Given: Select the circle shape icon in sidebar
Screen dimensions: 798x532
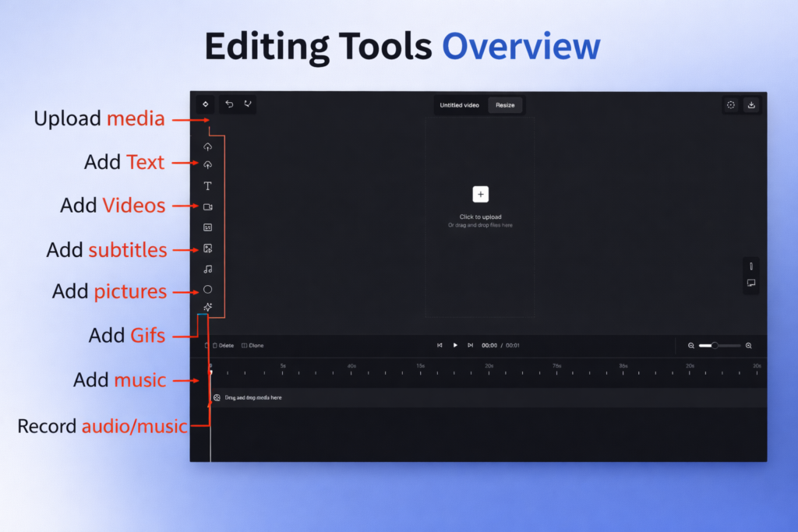Looking at the screenshot, I should coord(208,289).
